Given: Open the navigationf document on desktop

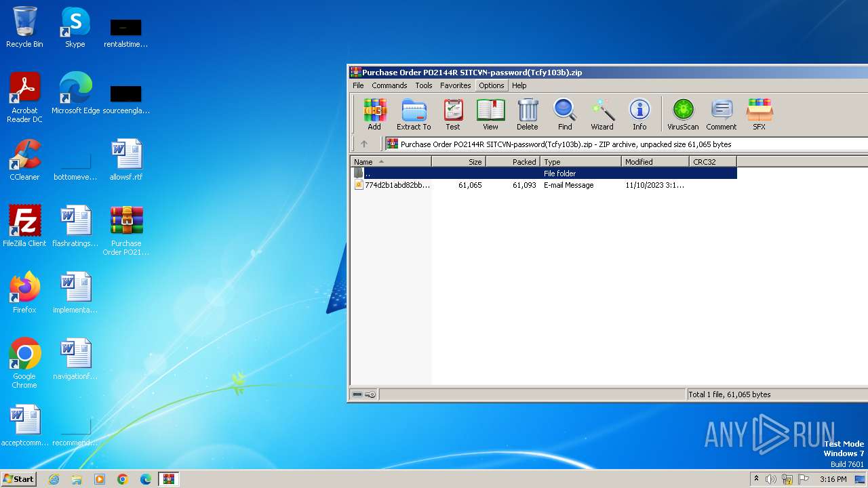Looking at the screenshot, I should tap(75, 359).
